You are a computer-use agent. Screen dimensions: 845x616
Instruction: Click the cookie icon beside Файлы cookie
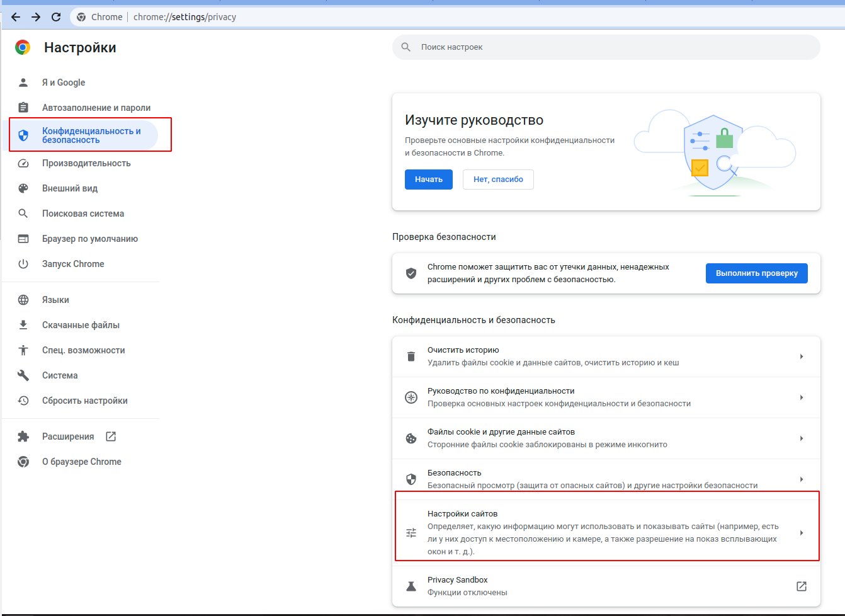[x=411, y=438]
